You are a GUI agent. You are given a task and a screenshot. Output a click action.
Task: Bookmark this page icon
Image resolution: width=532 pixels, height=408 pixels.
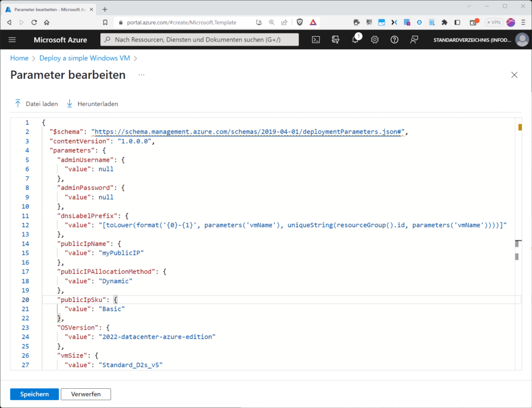coord(105,22)
